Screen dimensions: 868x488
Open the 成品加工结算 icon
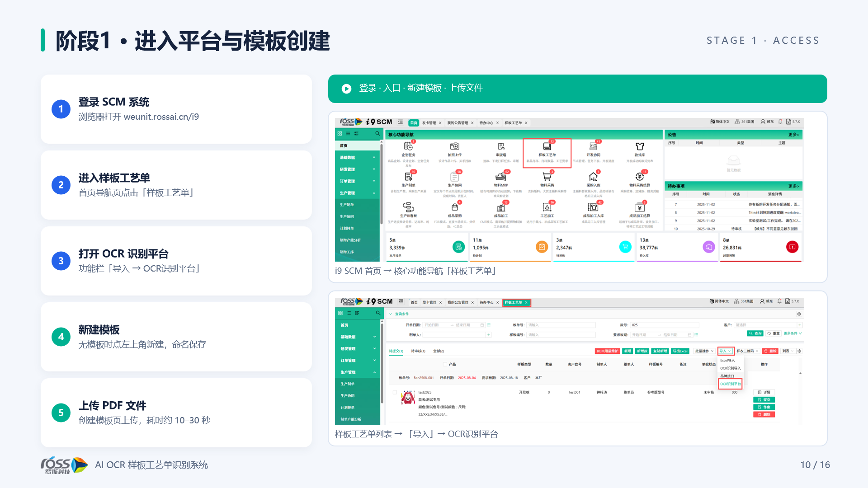click(x=639, y=207)
